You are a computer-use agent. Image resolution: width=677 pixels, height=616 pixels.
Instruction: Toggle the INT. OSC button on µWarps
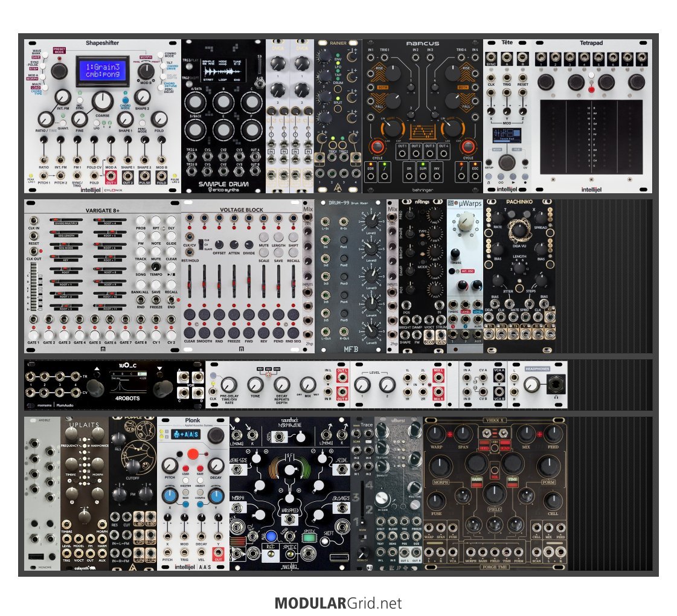(x=452, y=271)
